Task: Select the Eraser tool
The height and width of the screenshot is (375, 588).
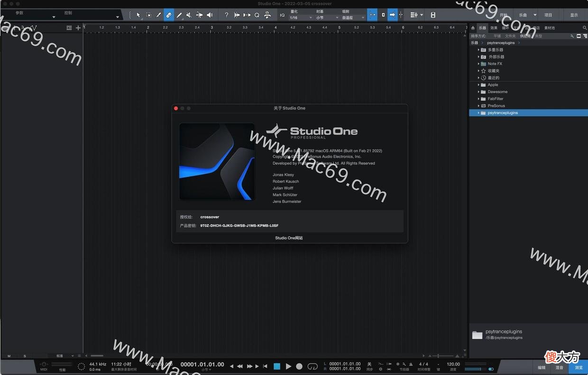Action: coord(169,15)
